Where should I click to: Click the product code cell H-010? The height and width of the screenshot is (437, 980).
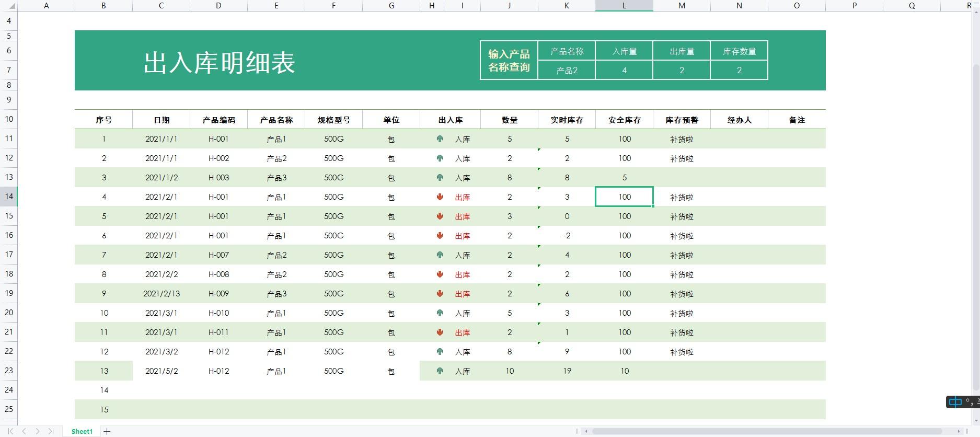(218, 313)
